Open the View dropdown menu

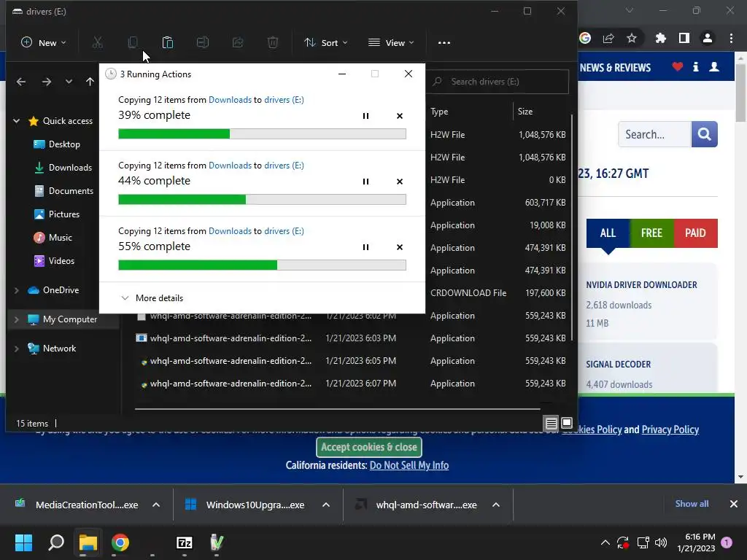pyautogui.click(x=391, y=43)
